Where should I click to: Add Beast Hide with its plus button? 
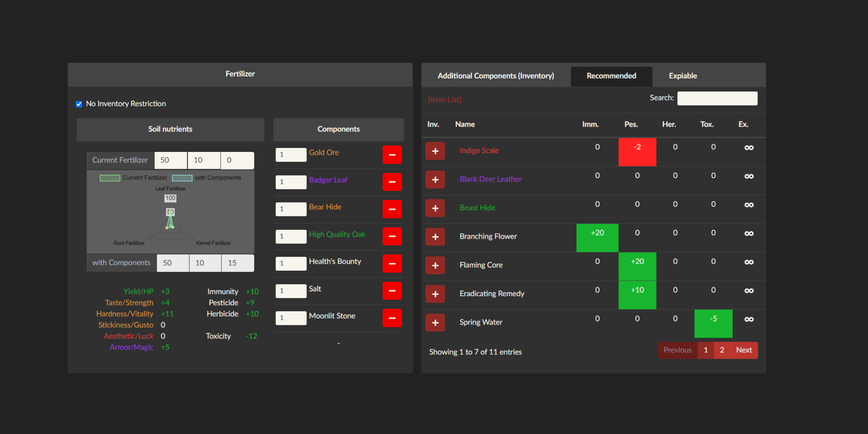click(x=435, y=208)
